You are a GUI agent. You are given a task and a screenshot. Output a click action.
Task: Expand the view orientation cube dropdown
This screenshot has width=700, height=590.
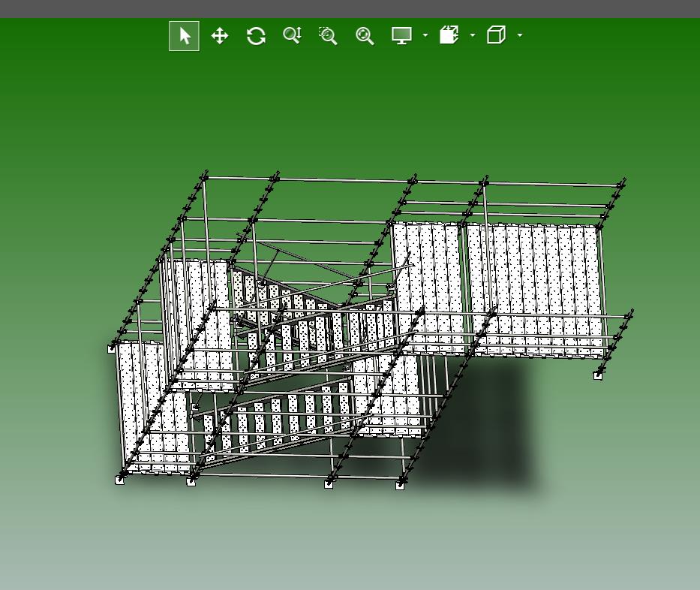click(520, 35)
